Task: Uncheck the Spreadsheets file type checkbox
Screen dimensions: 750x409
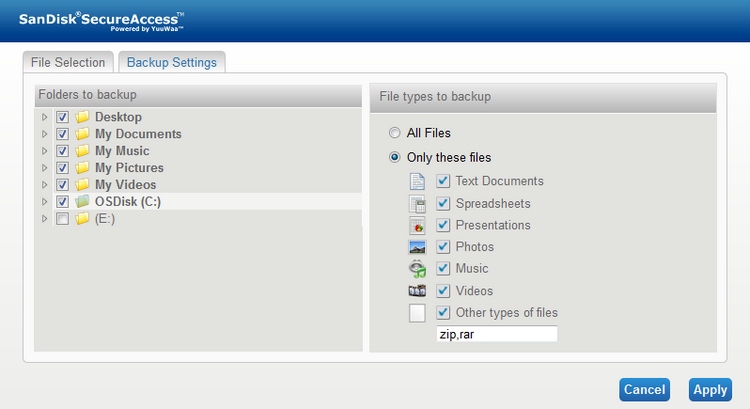Action: [443, 203]
